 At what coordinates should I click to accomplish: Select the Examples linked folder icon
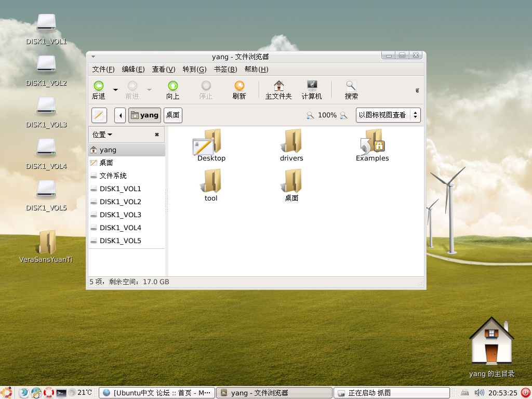point(372,145)
